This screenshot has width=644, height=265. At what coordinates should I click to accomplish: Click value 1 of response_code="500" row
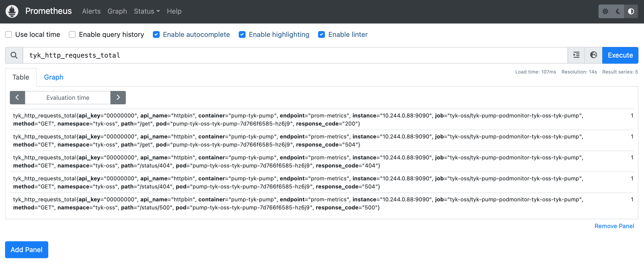[x=632, y=200]
